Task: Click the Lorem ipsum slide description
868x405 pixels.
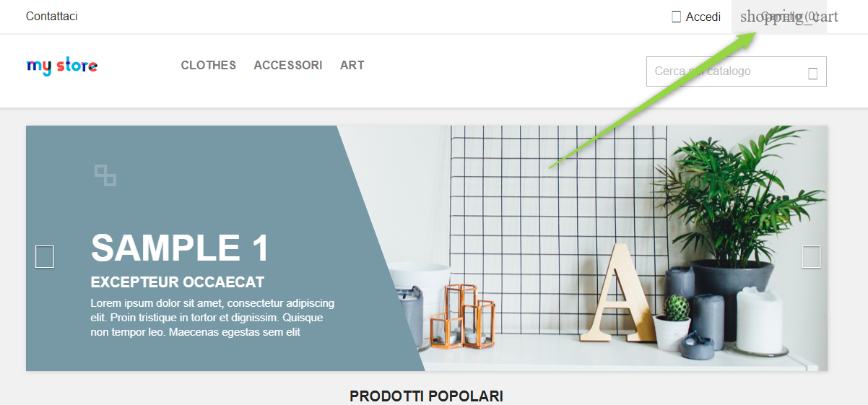Action: click(x=212, y=318)
